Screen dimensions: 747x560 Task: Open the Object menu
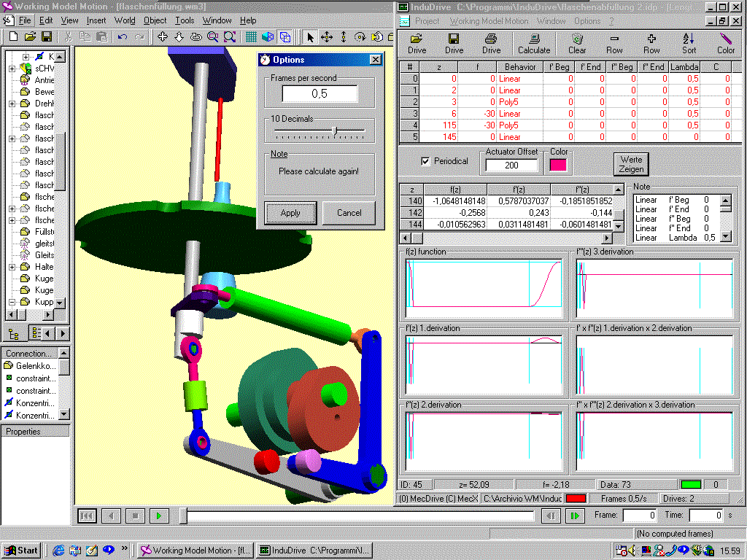[x=155, y=20]
